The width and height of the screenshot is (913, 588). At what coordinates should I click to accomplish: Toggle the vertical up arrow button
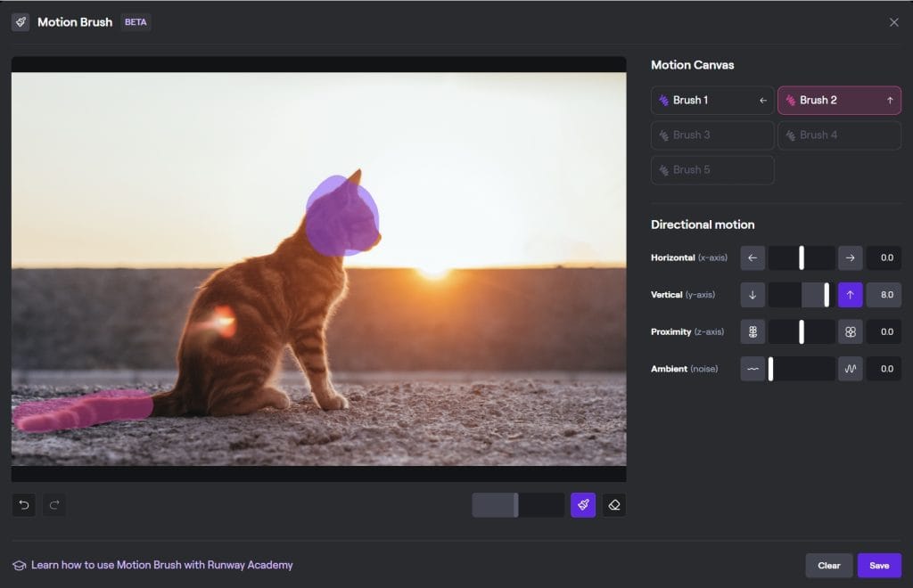click(850, 295)
